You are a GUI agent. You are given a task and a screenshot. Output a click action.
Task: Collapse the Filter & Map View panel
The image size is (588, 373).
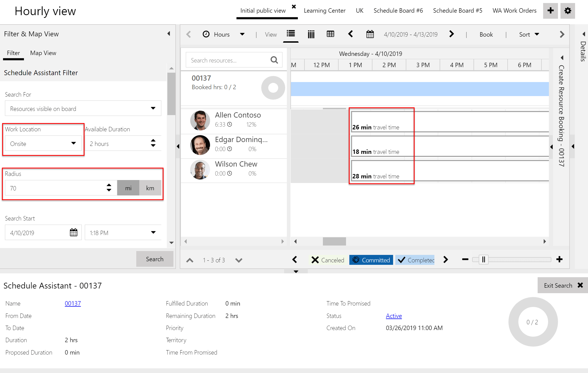[x=169, y=34]
